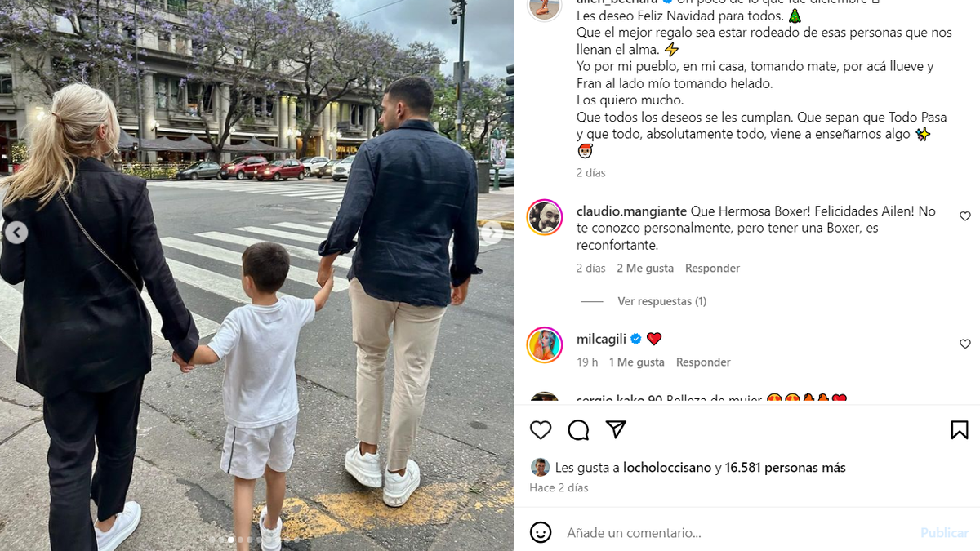980x551 pixels.
Task: Open claudio.mangiante's profile picture
Action: click(545, 217)
